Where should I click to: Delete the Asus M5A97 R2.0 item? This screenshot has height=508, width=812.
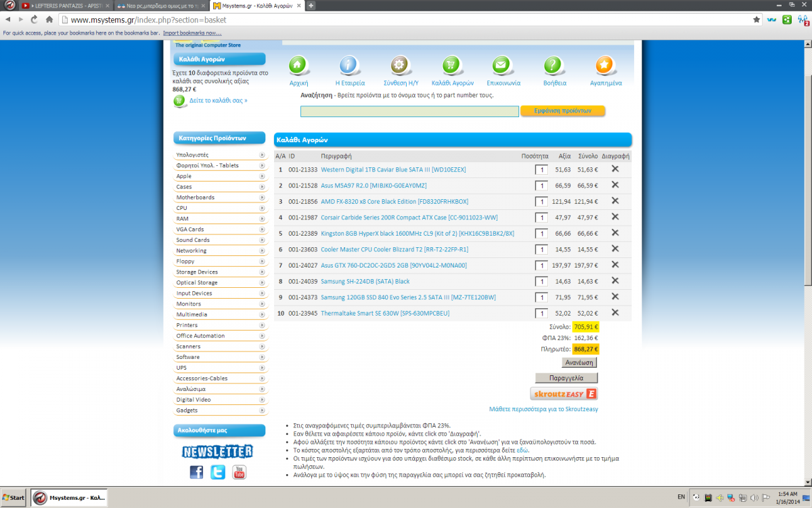click(x=615, y=185)
